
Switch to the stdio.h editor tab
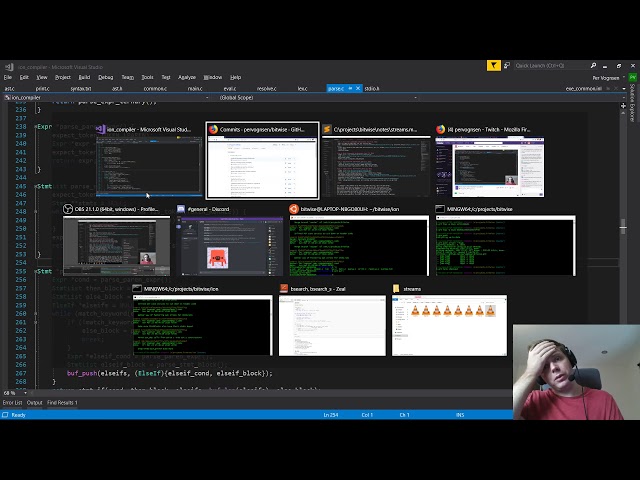click(372, 88)
